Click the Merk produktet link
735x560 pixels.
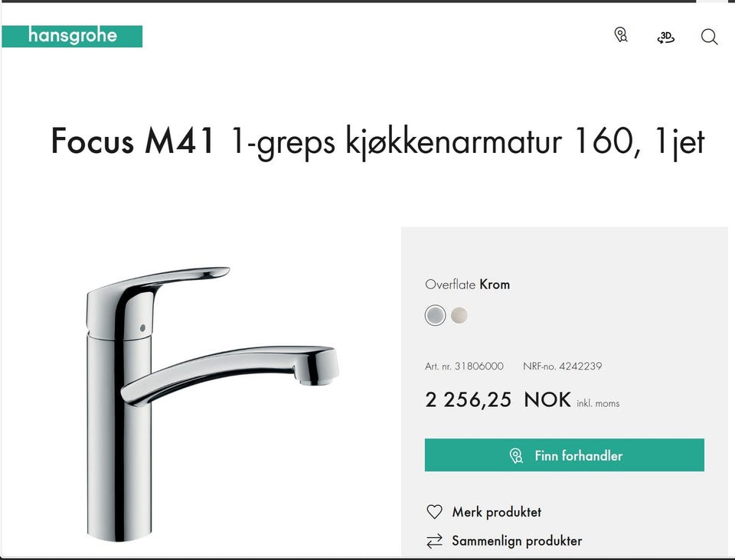[496, 512]
